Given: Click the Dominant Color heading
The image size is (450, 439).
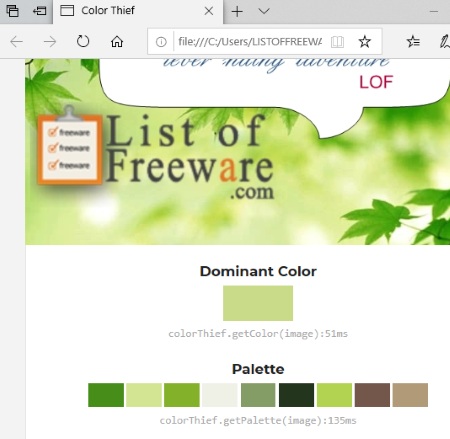Looking at the screenshot, I should pyautogui.click(x=258, y=271).
